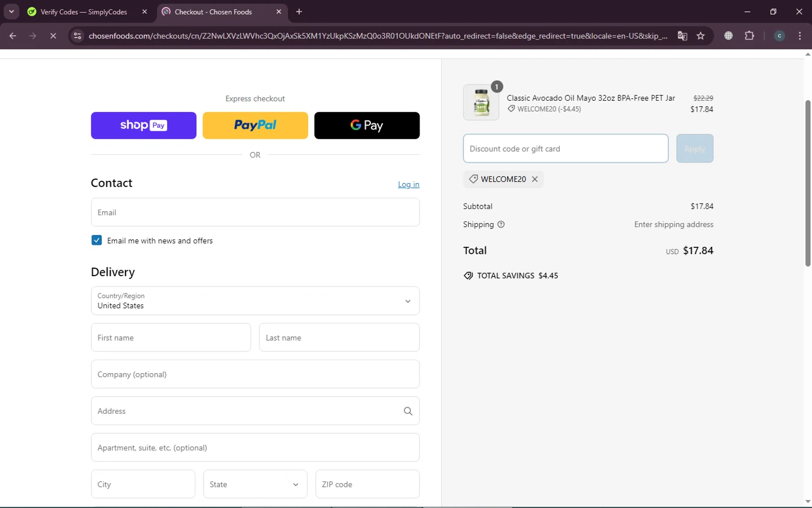
Task: Select the Enter shipping address text
Action: (674, 224)
